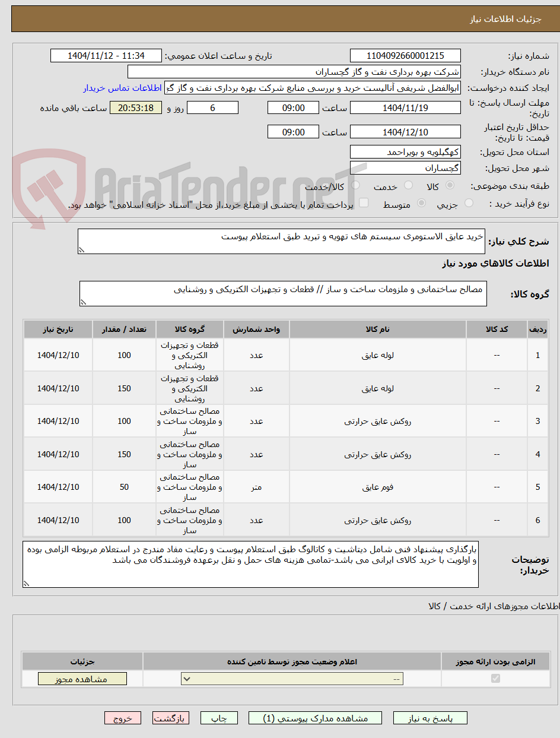The height and width of the screenshot is (738, 560).
Task: Click the remaining days field showing 6
Action: 212,107
